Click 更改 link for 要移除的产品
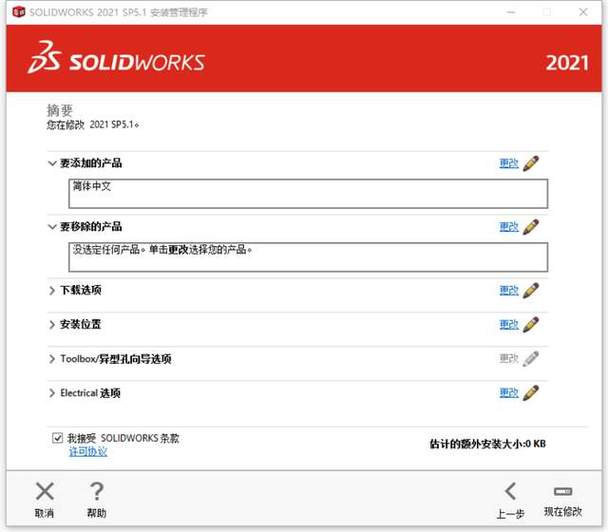Image resolution: width=608 pixels, height=532 pixels. [x=509, y=227]
